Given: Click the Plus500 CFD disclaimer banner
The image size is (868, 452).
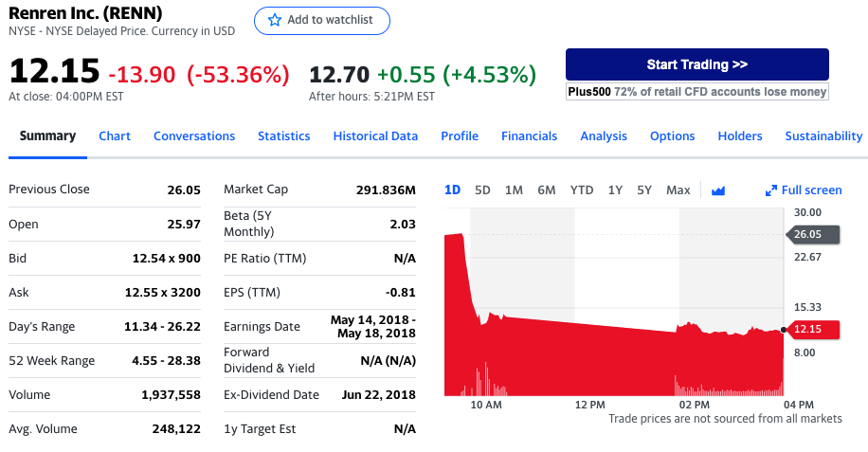Looking at the screenshot, I should click(x=696, y=92).
